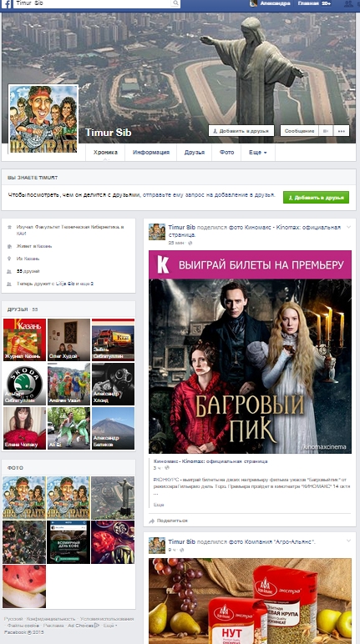Click Ad Choices footer link
Viewport: 360px width, 644px height.
coord(84,626)
